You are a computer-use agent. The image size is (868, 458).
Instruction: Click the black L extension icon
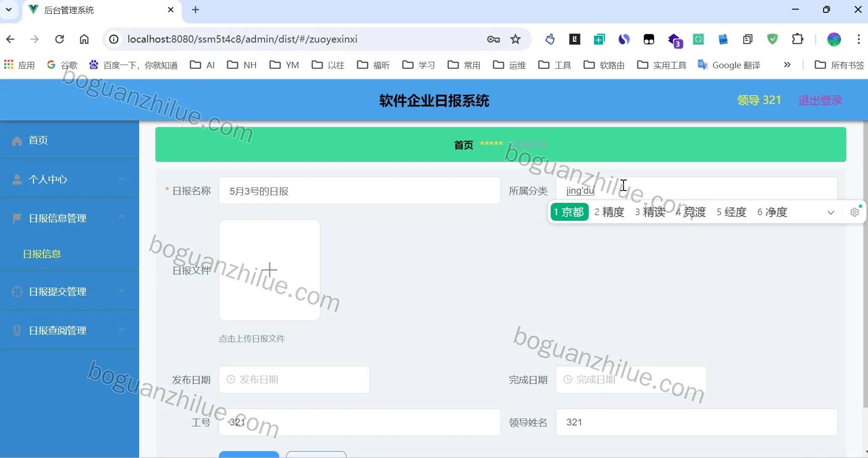point(575,39)
